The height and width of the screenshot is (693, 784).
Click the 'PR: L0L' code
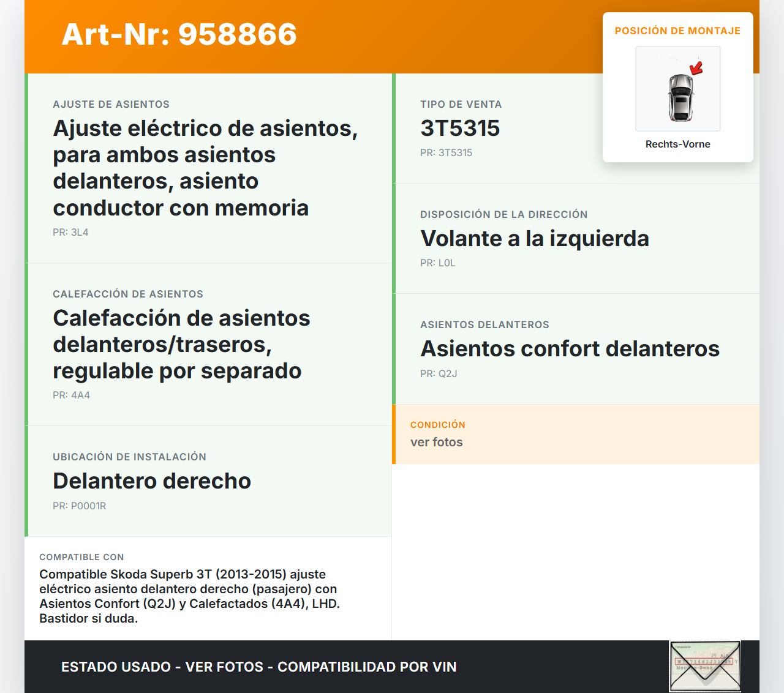tap(437, 263)
